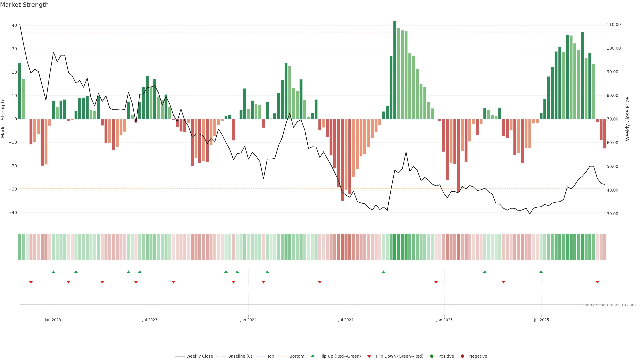The width and height of the screenshot is (644, 362).
Task: Click the last red flip-down marker
Action: click(597, 282)
